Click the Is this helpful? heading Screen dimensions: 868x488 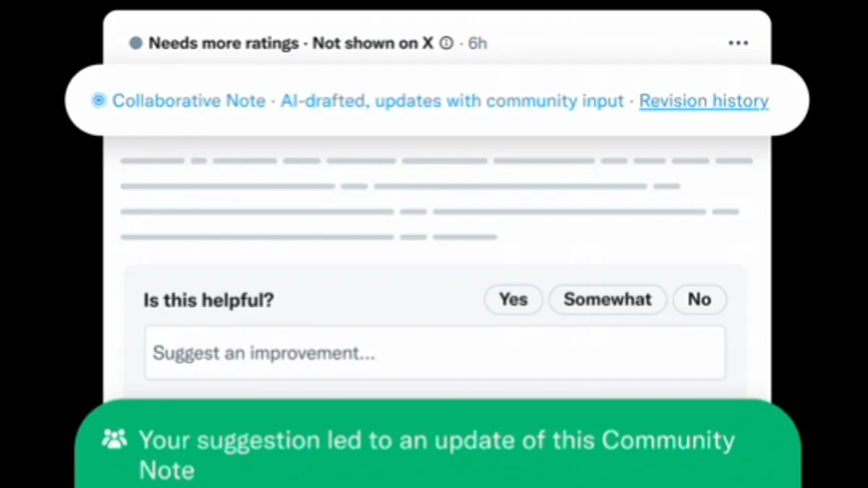pos(208,300)
